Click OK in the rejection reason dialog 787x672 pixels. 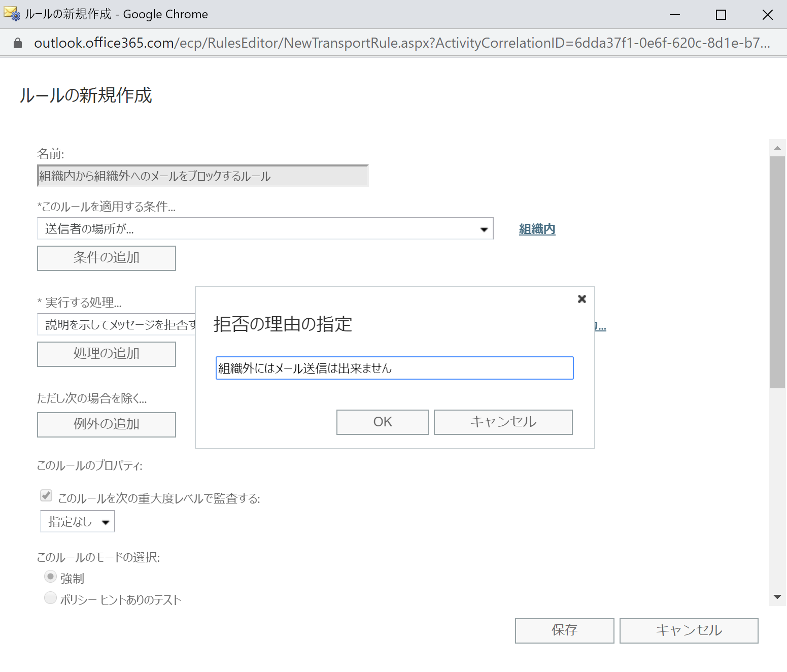click(383, 422)
